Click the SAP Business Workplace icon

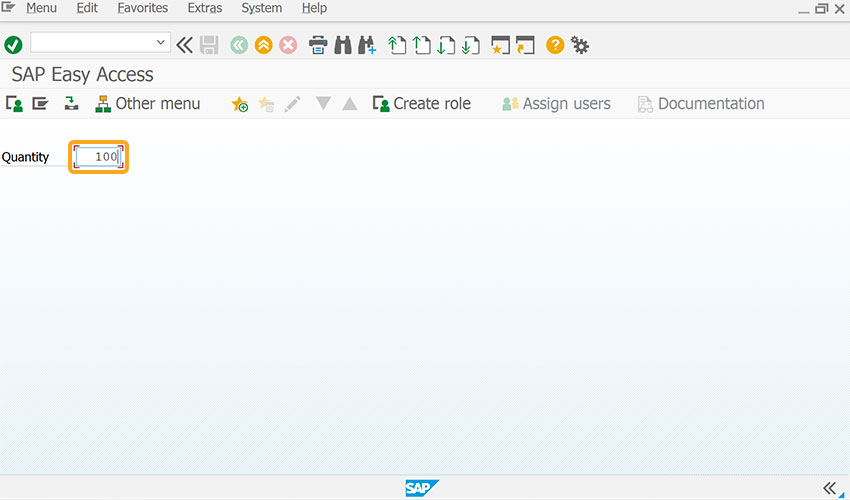click(x=72, y=103)
